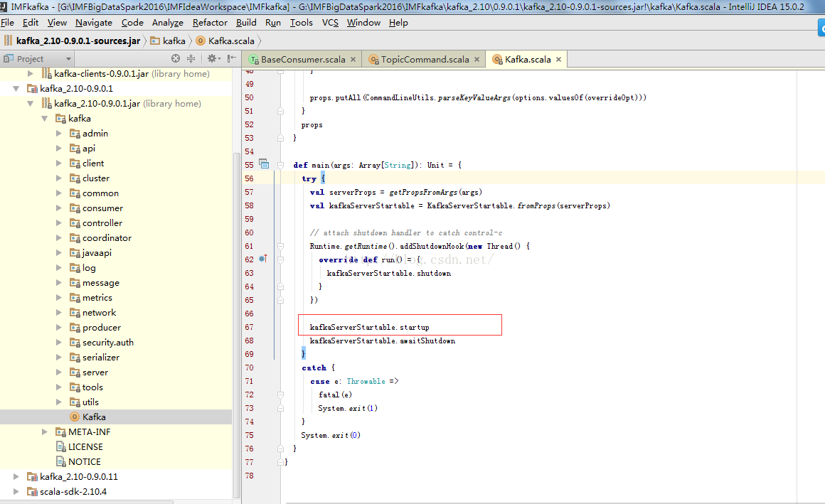The width and height of the screenshot is (825, 504).
Task: Open the VCS menu
Action: pos(331,23)
